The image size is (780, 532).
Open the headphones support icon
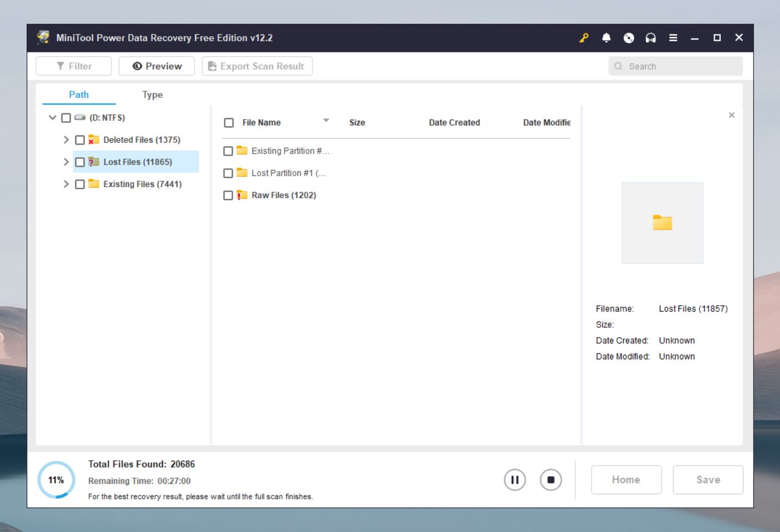pyautogui.click(x=650, y=38)
